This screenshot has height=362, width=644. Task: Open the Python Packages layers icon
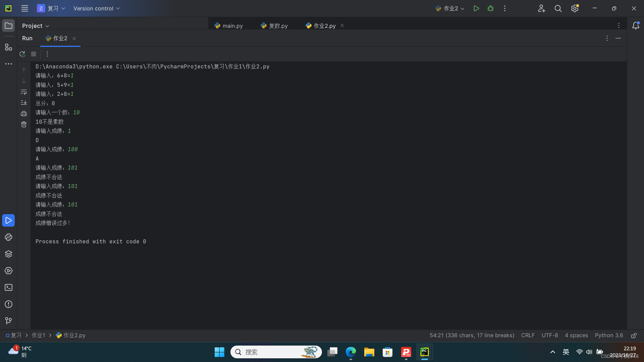8,254
